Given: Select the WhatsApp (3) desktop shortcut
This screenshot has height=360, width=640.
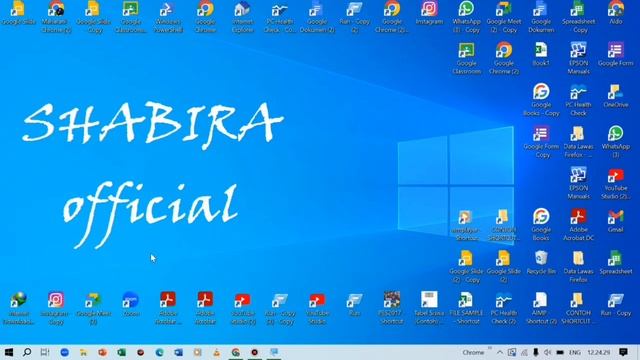Looking at the screenshot, I should click(616, 142).
